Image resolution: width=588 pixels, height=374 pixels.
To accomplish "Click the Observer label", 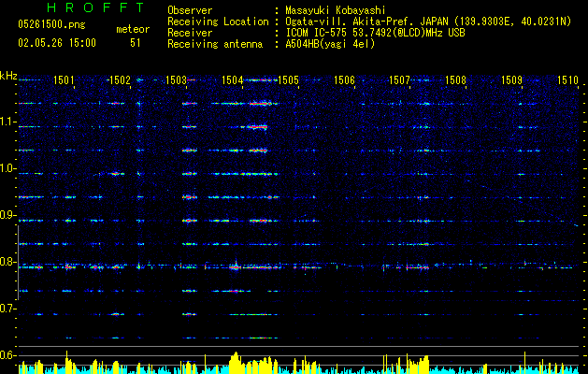I will point(190,10).
